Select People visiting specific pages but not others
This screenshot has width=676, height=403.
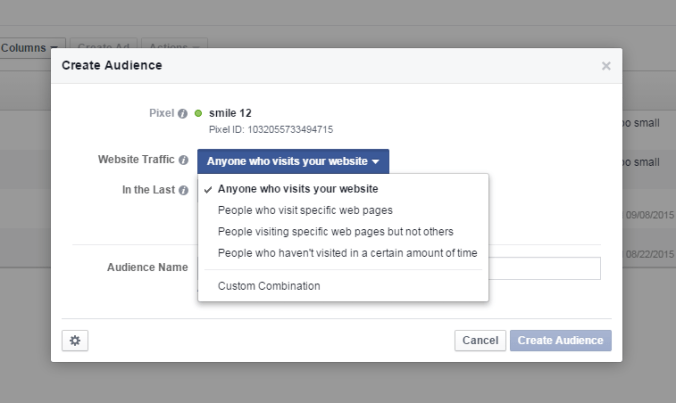point(335,231)
